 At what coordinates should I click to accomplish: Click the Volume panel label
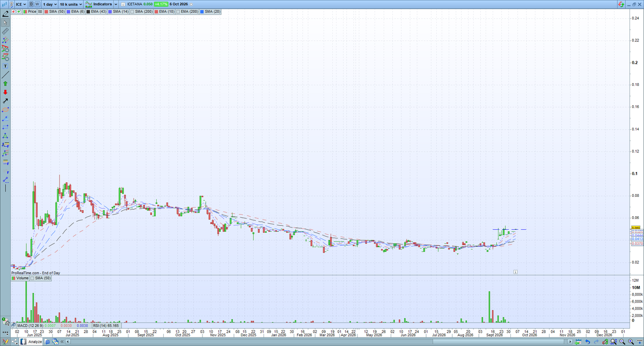click(20, 278)
